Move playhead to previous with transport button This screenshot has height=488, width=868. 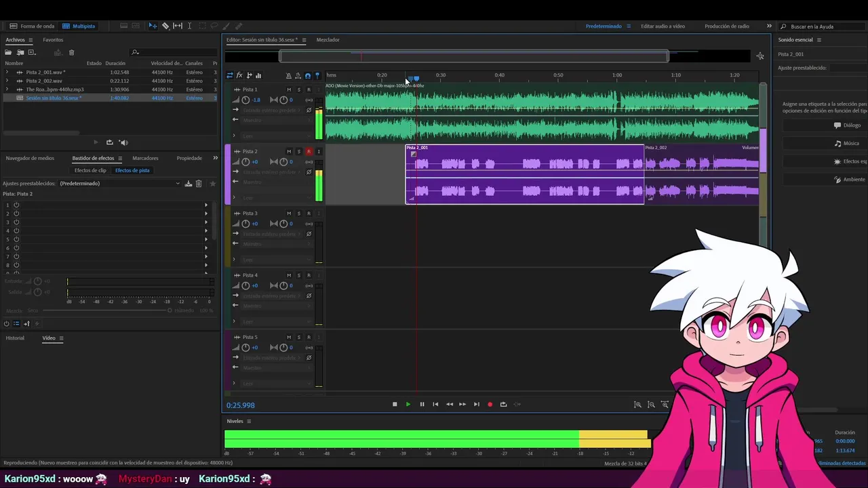(x=435, y=405)
